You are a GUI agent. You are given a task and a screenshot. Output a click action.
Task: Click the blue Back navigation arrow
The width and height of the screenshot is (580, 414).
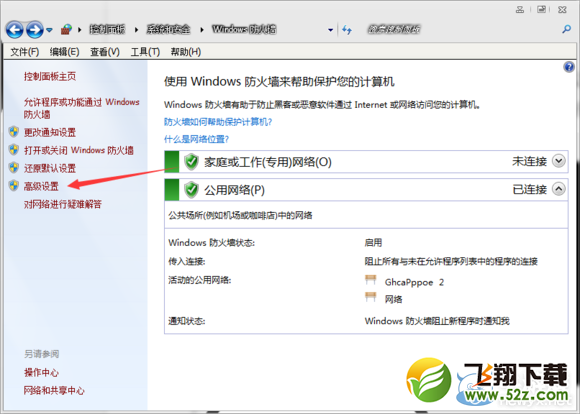pos(15,30)
